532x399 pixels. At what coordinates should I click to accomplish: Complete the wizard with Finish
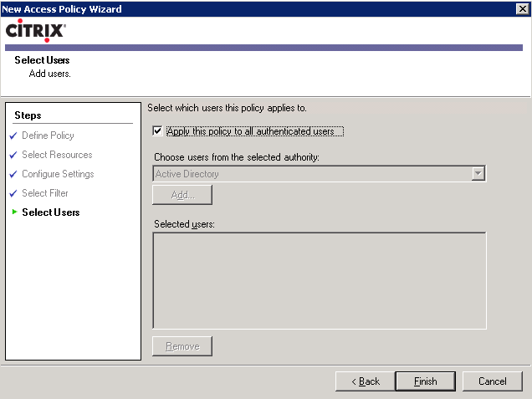click(426, 381)
